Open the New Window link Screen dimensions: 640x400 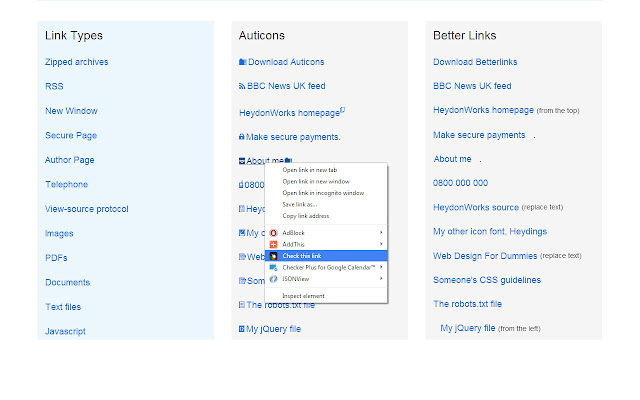click(x=71, y=111)
